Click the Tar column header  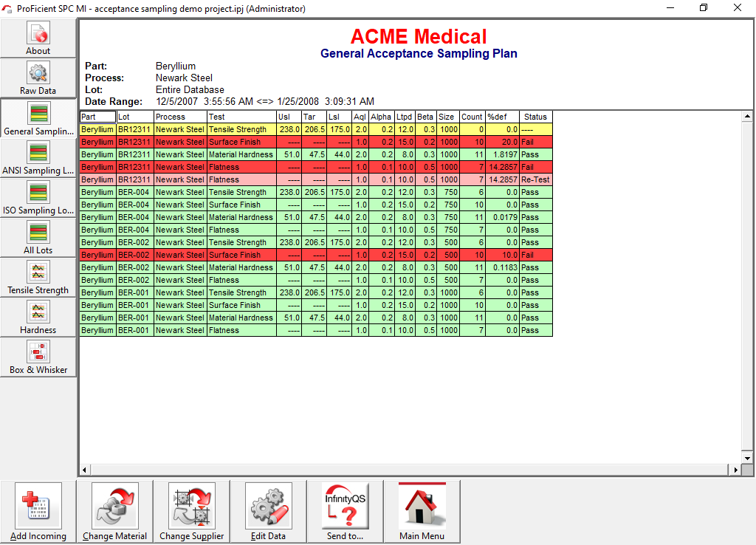[x=314, y=117]
